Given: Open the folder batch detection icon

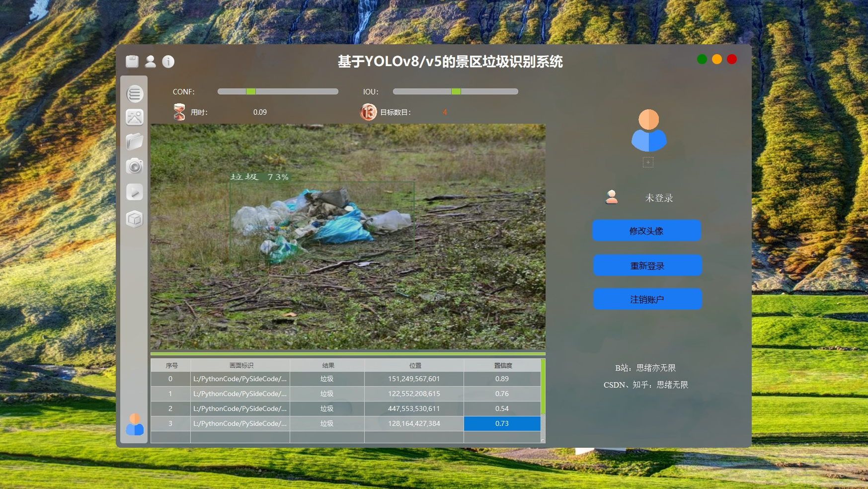Looking at the screenshot, I should (135, 142).
